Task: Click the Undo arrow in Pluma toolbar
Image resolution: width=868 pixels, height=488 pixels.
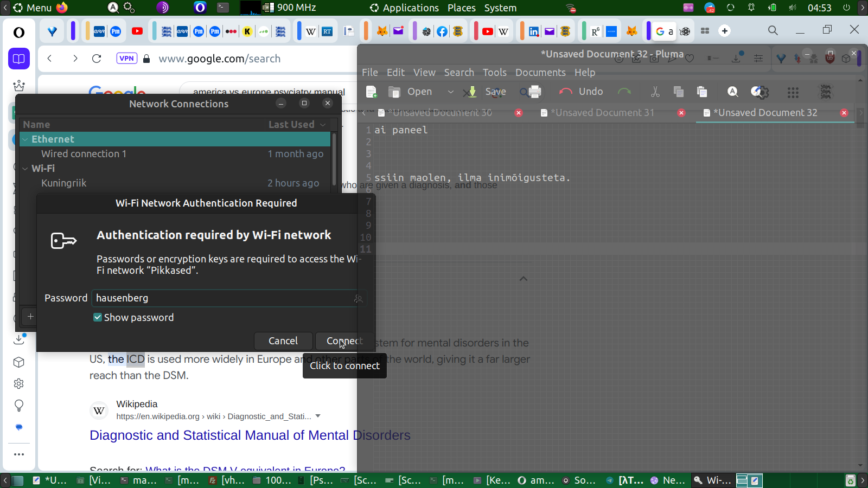Action: [x=580, y=92]
